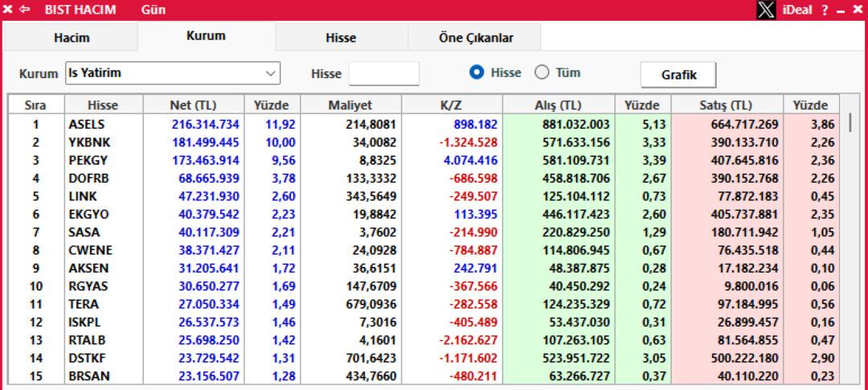Select the Hisse radio button
Viewport: 868px width, 390px height.
point(477,73)
